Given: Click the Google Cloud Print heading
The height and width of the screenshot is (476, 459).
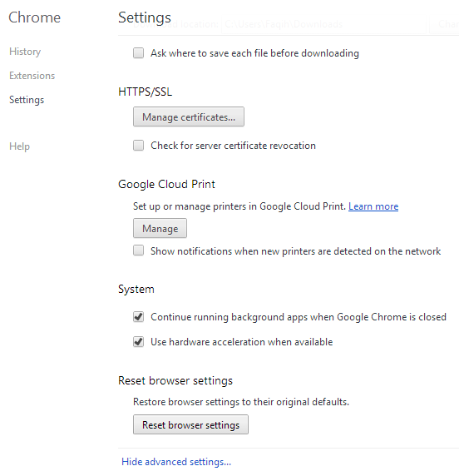Looking at the screenshot, I should point(166,184).
